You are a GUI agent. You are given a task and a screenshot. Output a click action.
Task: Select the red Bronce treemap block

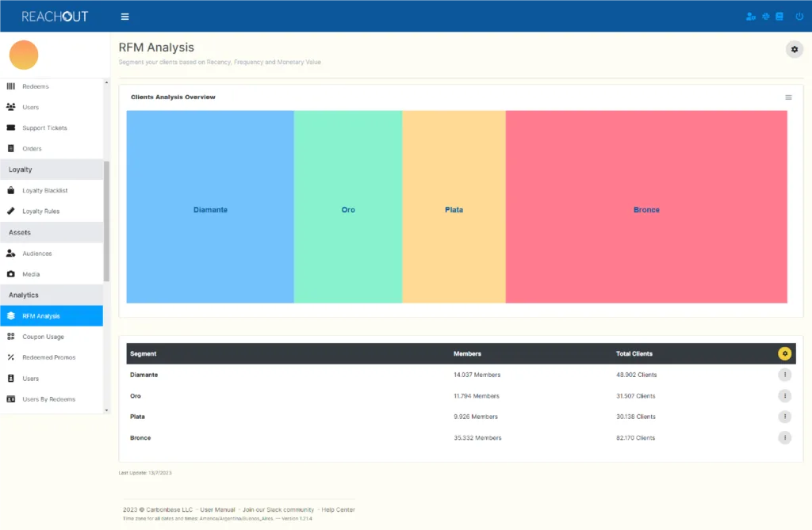[x=646, y=207]
